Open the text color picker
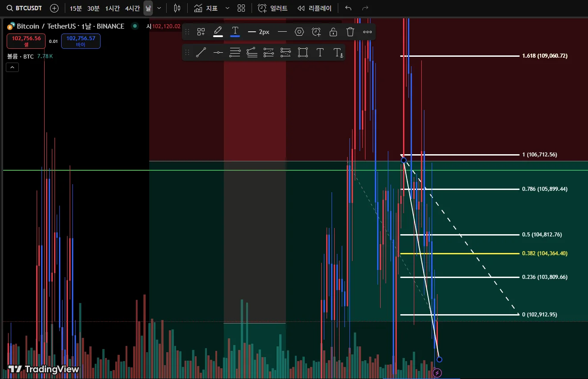The width and height of the screenshot is (588, 379). pyautogui.click(x=235, y=32)
